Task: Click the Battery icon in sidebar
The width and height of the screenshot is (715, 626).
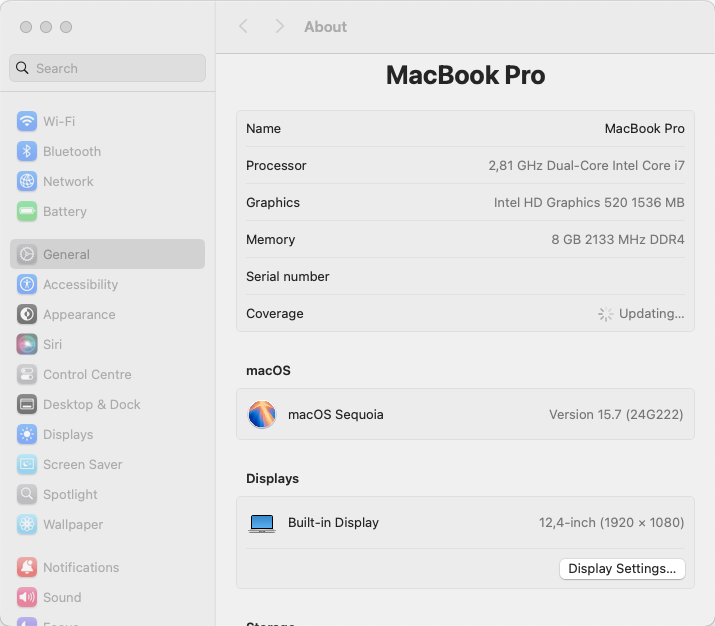Action: (27, 211)
